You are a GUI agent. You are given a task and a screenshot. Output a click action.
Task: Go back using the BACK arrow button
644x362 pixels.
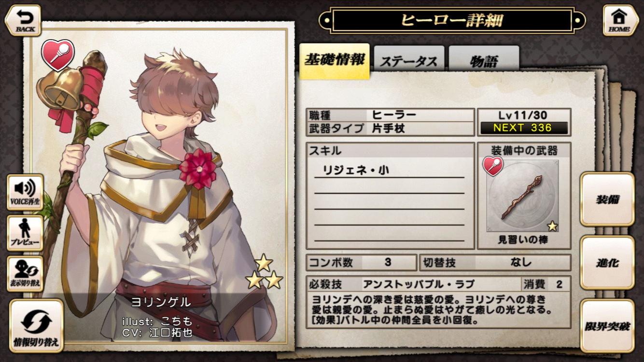coord(23,20)
